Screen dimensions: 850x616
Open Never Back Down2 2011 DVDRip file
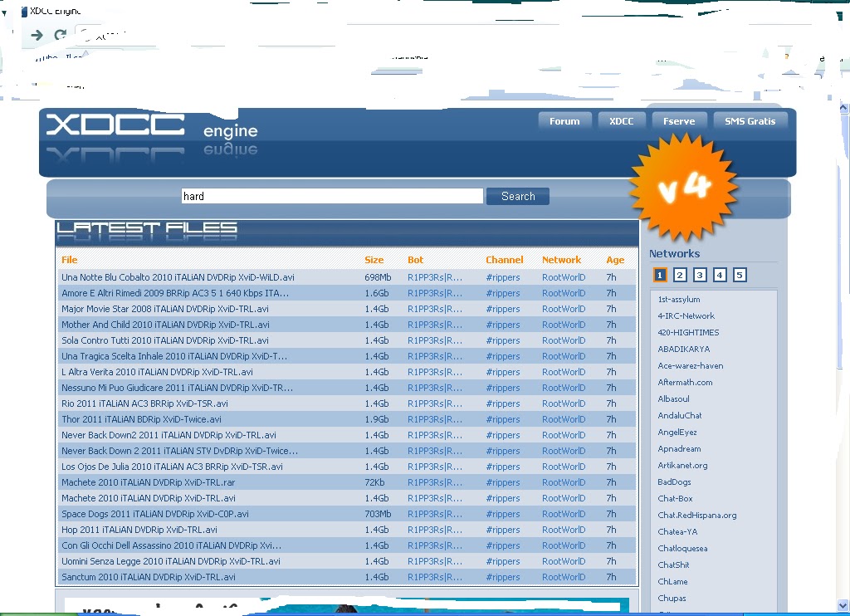169,434
